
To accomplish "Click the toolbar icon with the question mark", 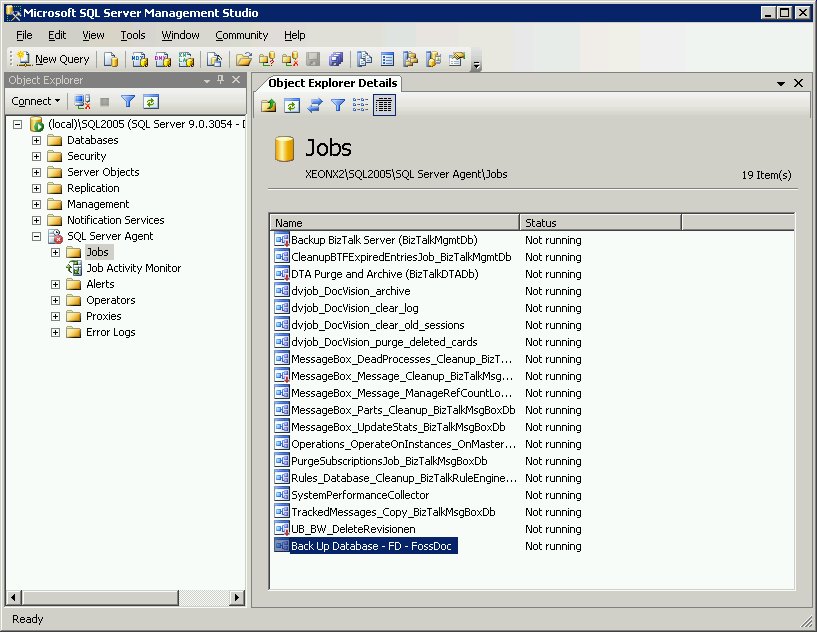I will (x=267, y=59).
